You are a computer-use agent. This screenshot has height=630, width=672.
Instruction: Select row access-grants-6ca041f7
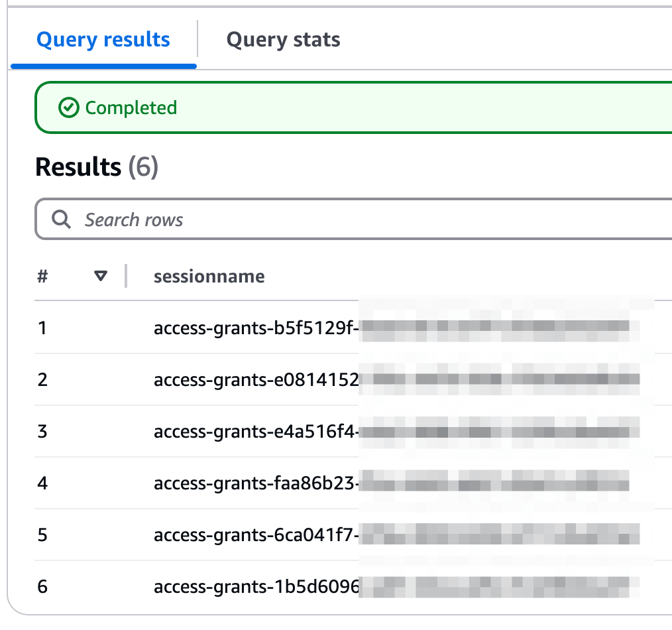[x=353, y=535]
